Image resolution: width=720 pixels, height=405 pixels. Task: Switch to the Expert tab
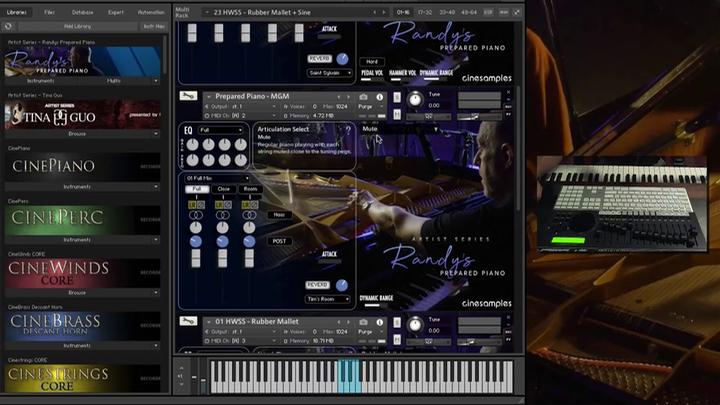click(x=116, y=12)
